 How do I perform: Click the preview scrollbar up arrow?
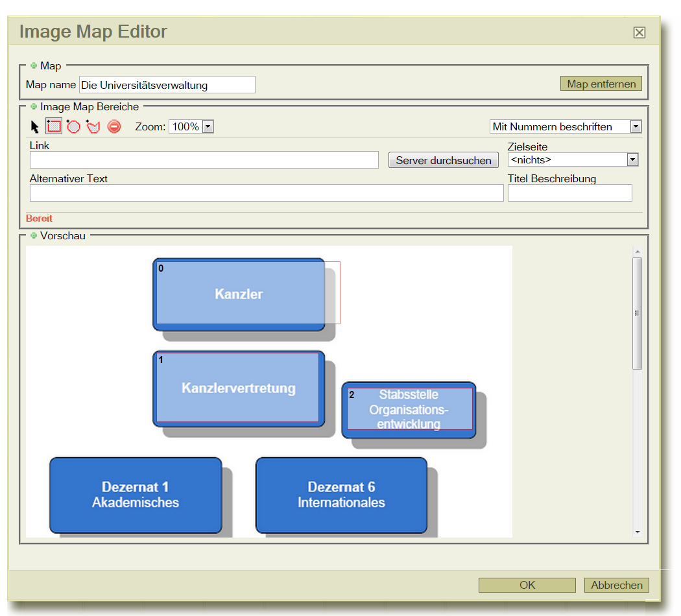click(x=637, y=252)
